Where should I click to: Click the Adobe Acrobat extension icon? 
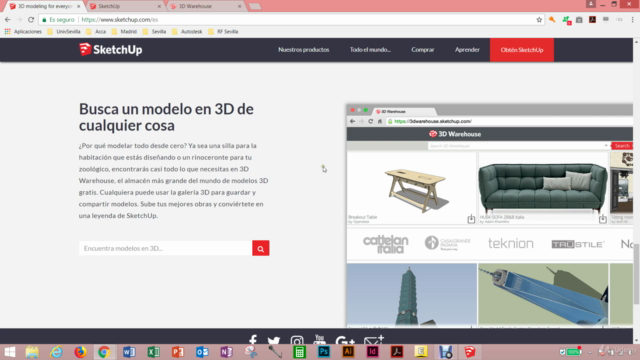pyautogui.click(x=592, y=20)
